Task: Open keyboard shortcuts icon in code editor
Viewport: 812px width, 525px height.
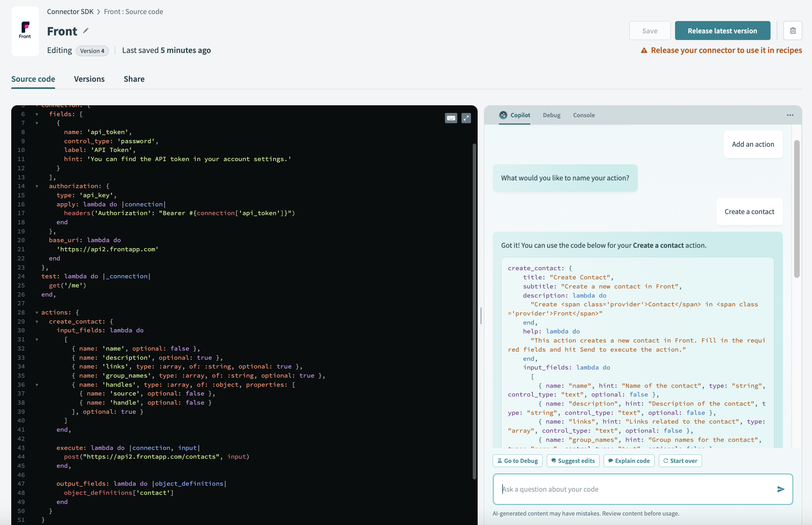Action: (451, 118)
